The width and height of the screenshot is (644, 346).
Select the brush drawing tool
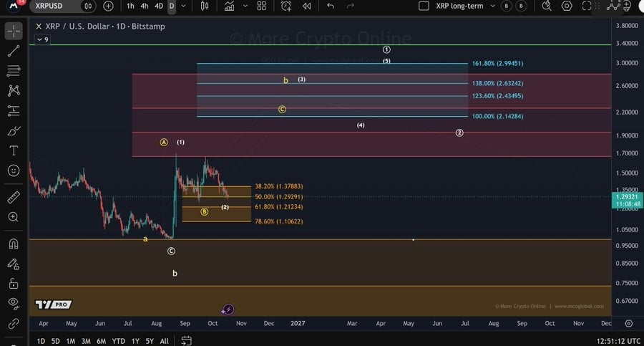14,131
